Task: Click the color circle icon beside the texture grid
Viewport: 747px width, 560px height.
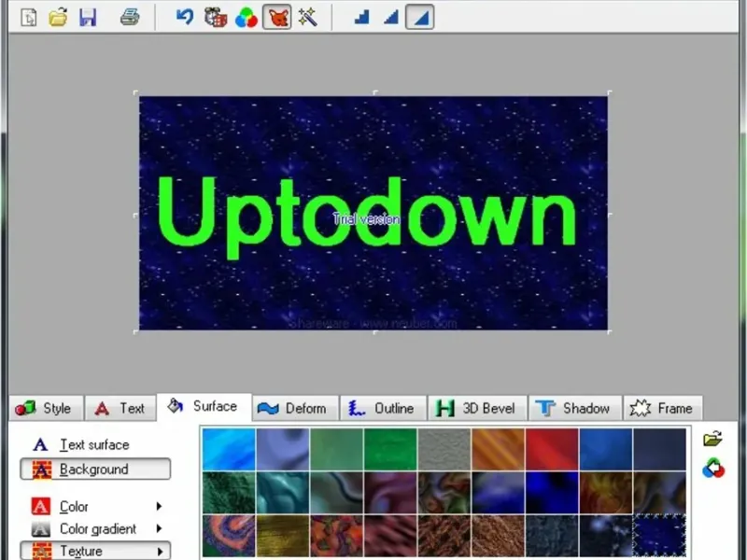Action: pos(713,469)
